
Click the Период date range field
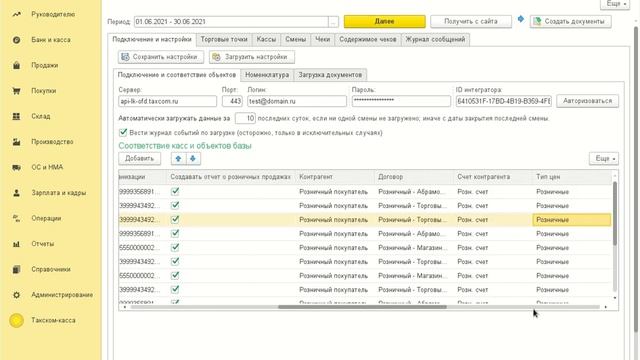pyautogui.click(x=231, y=22)
